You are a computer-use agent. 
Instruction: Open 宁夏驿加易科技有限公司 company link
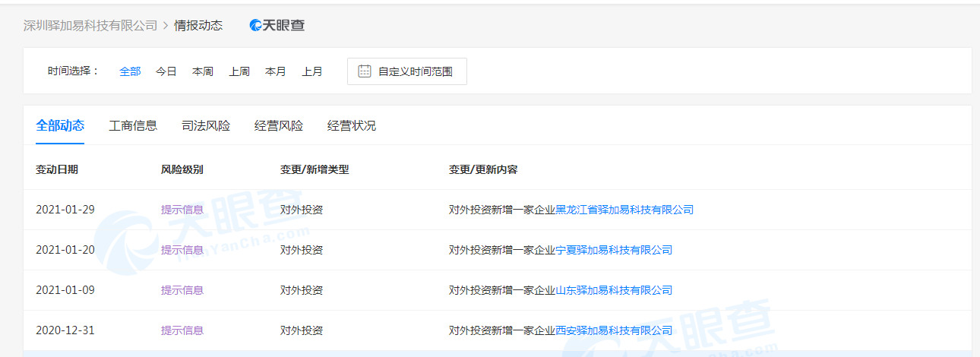pyautogui.click(x=614, y=250)
